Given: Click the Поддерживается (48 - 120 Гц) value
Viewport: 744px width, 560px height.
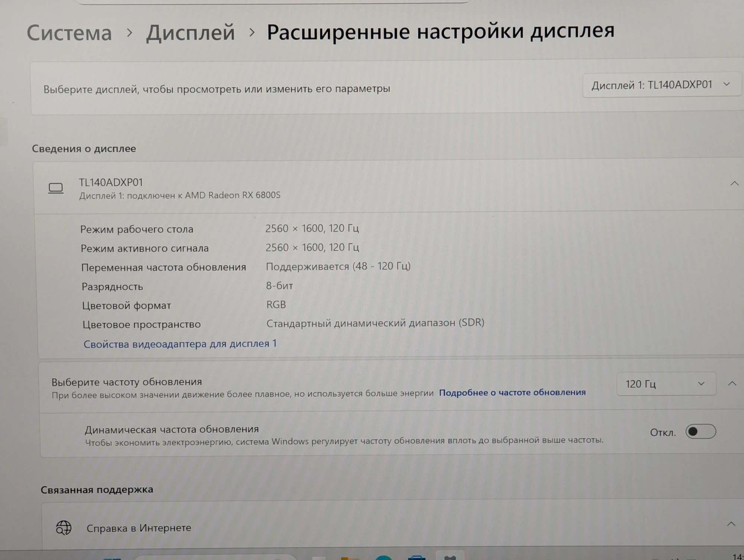Looking at the screenshot, I should (338, 266).
